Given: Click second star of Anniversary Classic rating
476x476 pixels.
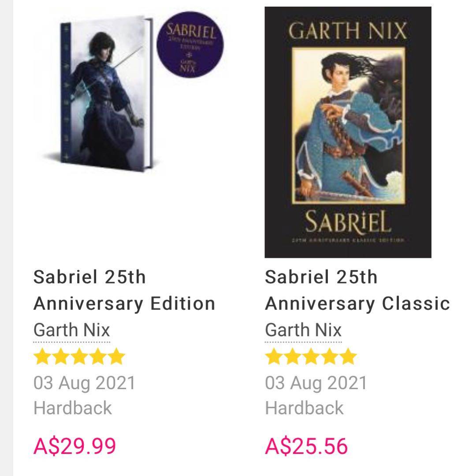Looking at the screenshot, I should tap(292, 357).
